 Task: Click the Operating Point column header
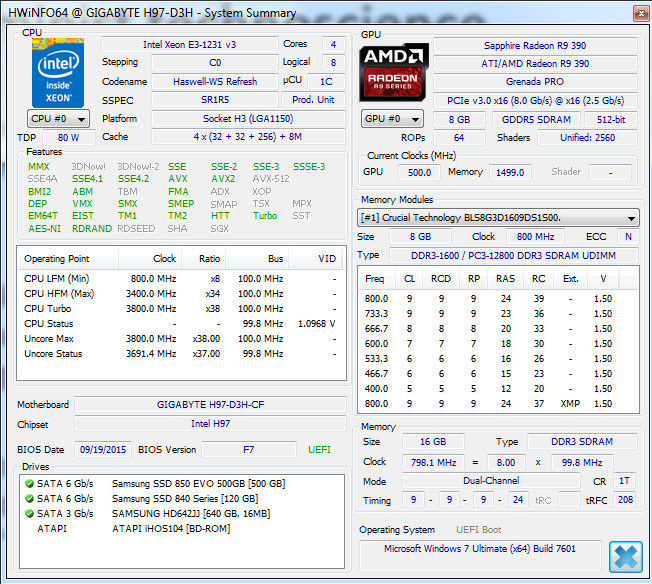[68, 259]
